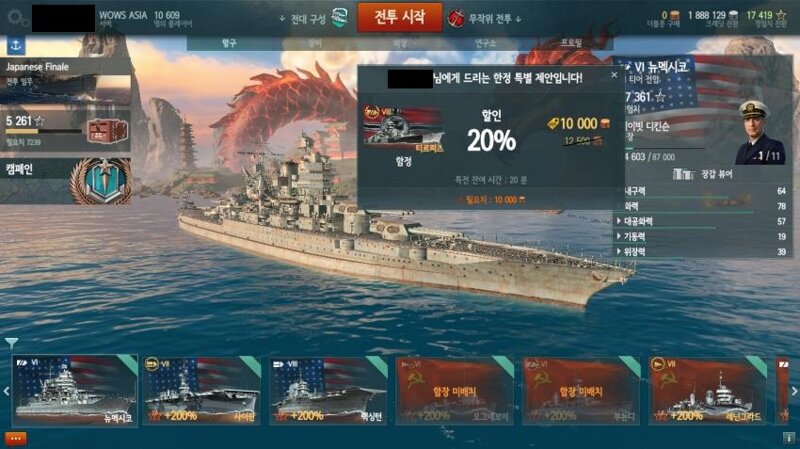Open the settings gear icon
Screen dimensions: 800x449
tap(17, 18)
